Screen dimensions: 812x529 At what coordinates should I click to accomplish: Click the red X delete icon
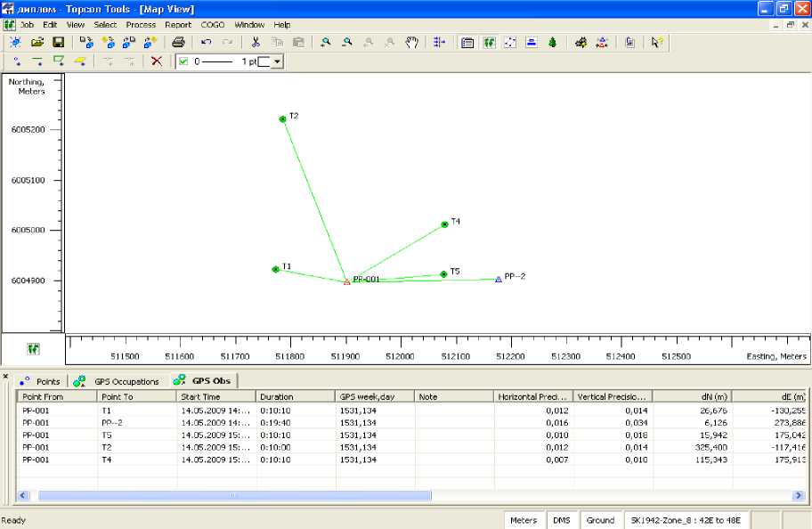coord(157,61)
